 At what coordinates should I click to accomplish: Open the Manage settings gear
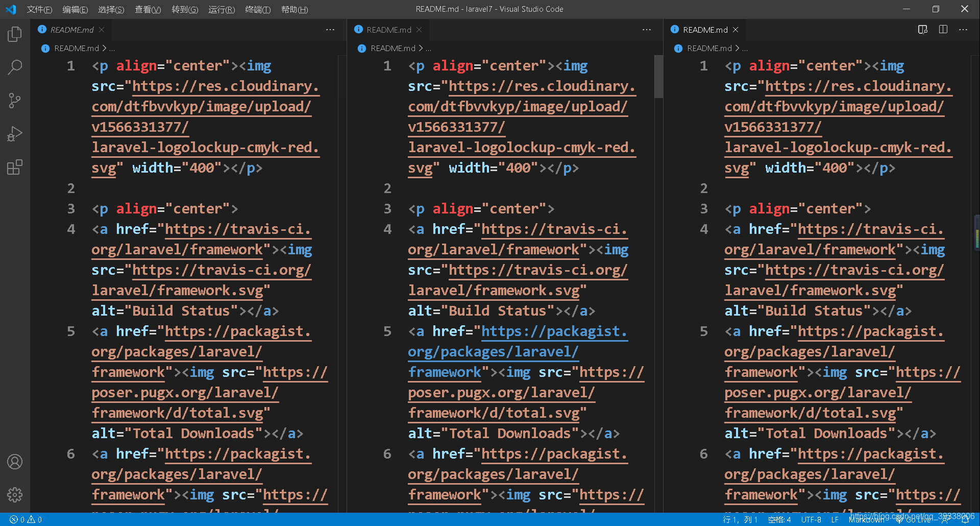tap(15, 494)
